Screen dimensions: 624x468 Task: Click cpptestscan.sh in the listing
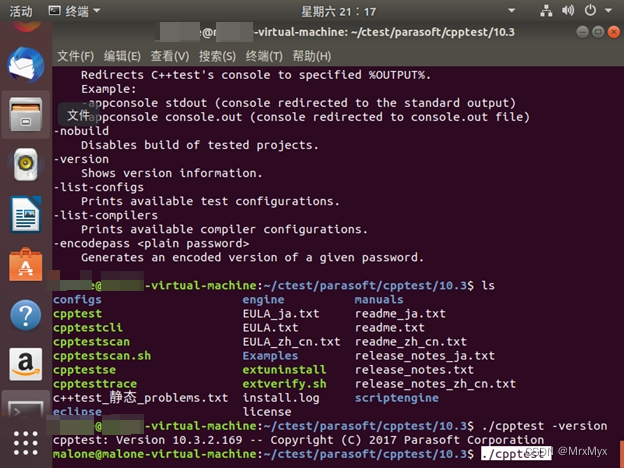point(102,356)
